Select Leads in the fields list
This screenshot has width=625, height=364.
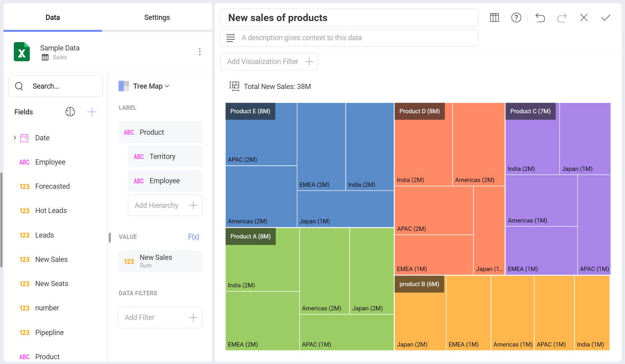click(45, 235)
